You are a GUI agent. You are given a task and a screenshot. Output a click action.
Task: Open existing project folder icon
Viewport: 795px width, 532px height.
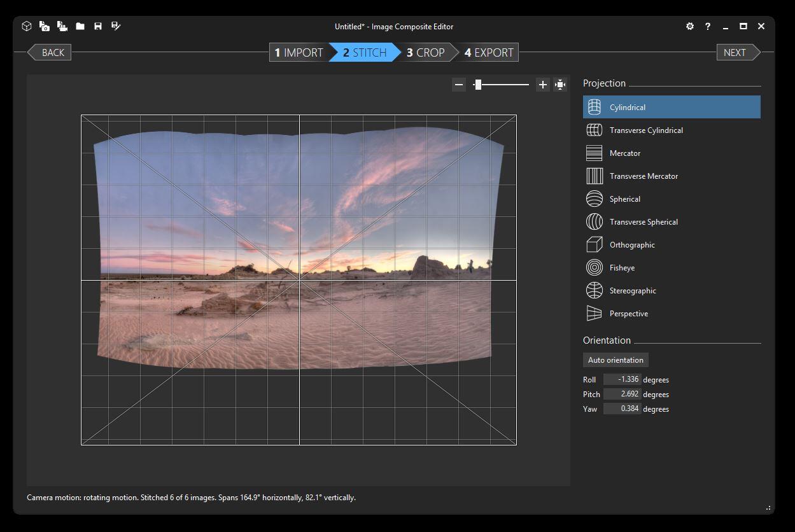pos(80,26)
